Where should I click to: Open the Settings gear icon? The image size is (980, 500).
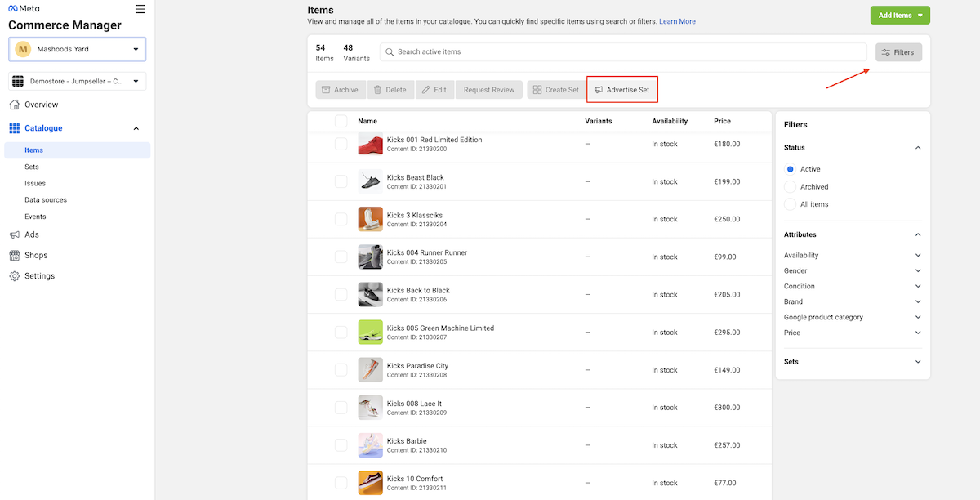(x=15, y=276)
